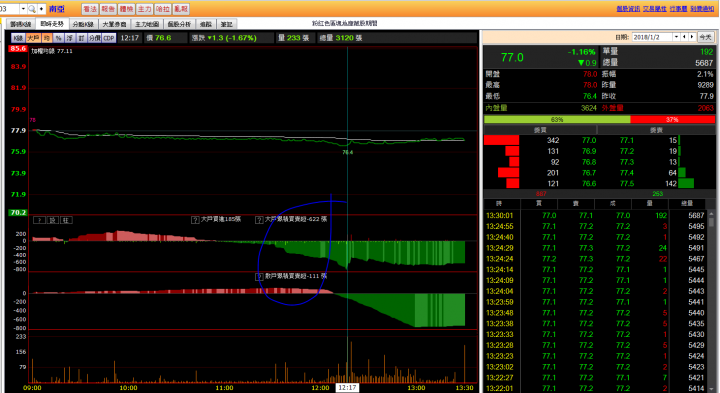Click the 今天 today button
Viewport: 720px width, 393px height.
tap(705, 37)
